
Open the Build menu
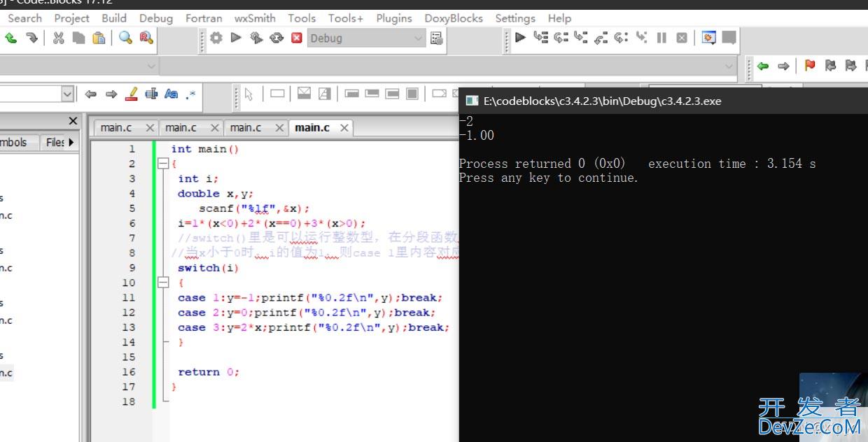pyautogui.click(x=114, y=18)
